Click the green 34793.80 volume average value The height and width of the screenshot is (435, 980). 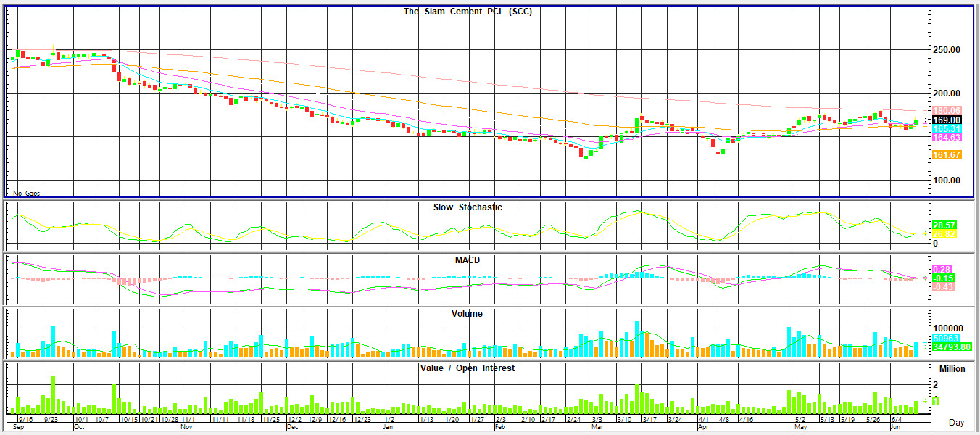point(952,348)
